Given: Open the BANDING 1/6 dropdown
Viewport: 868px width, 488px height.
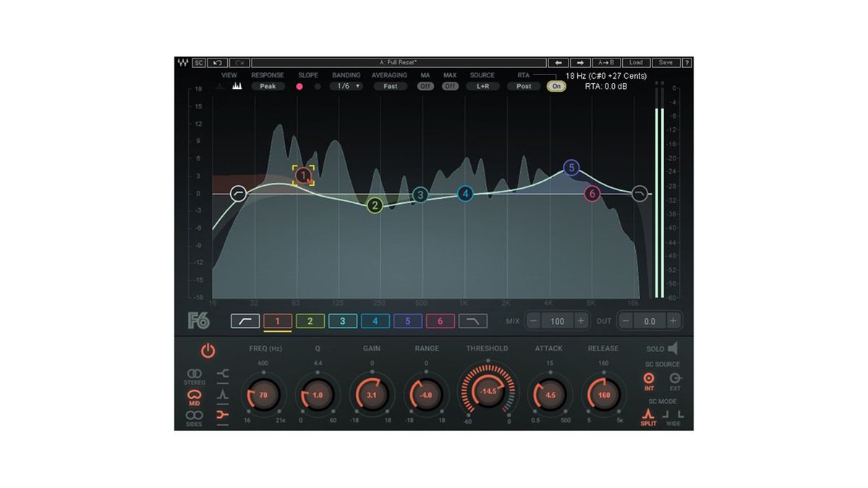Looking at the screenshot, I should pos(346,86).
